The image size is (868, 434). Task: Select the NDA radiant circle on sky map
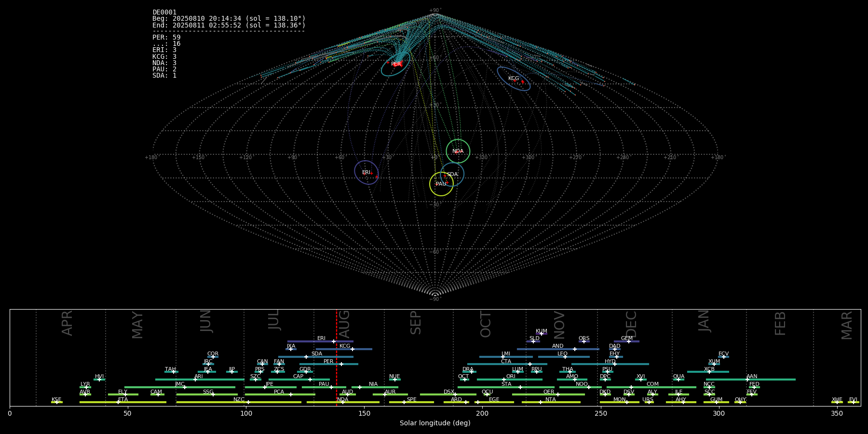click(458, 151)
